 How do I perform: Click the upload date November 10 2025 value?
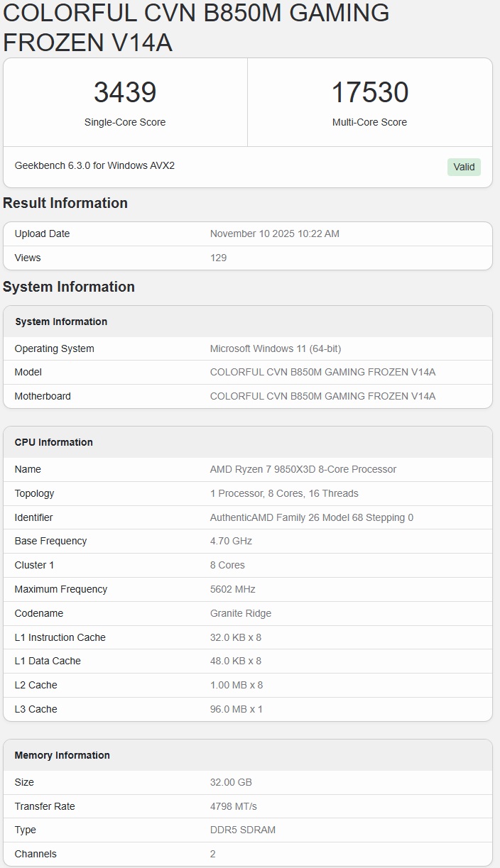click(x=274, y=234)
